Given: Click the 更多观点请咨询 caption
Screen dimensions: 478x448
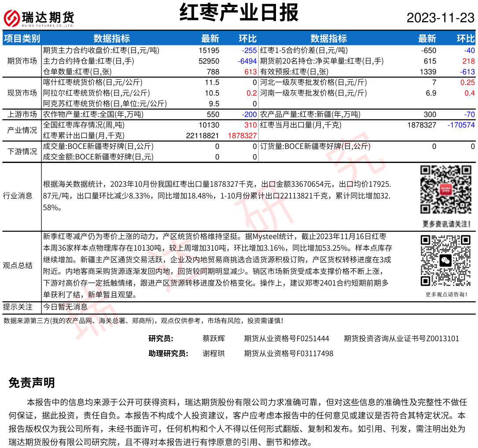Looking at the screenshot, I should (446, 294).
